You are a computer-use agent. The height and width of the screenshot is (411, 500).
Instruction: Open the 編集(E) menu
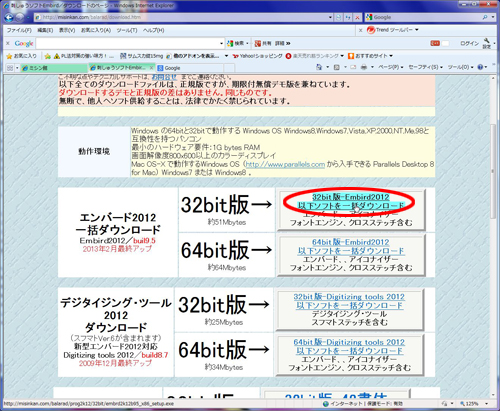click(x=45, y=30)
